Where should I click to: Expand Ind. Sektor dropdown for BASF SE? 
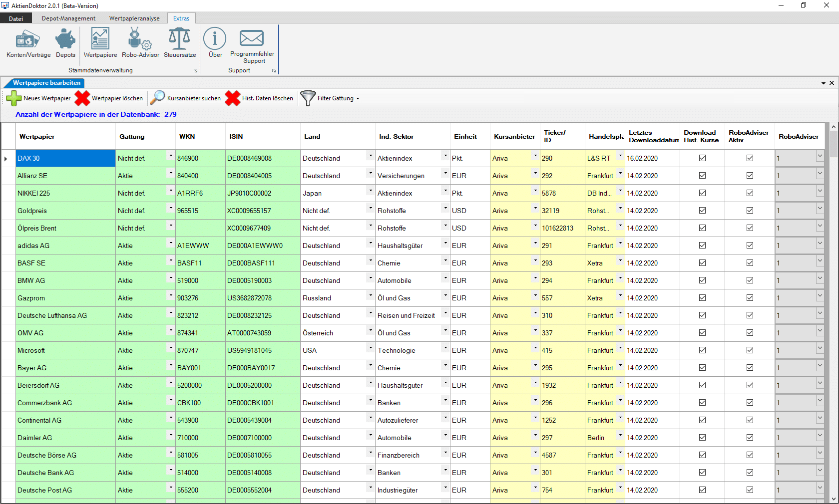445,260
